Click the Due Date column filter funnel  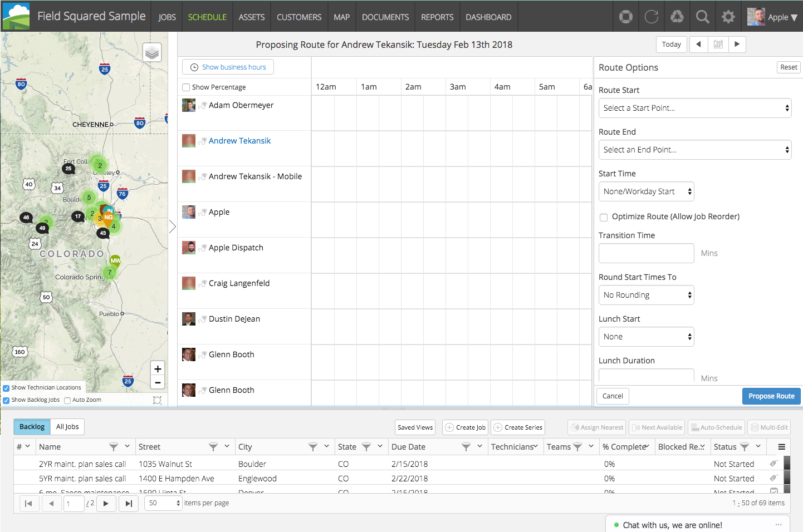point(466,447)
